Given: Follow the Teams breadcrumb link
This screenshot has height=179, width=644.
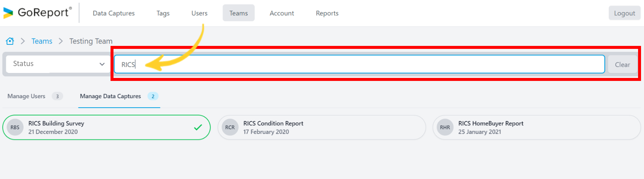Looking at the screenshot, I should point(42,41).
